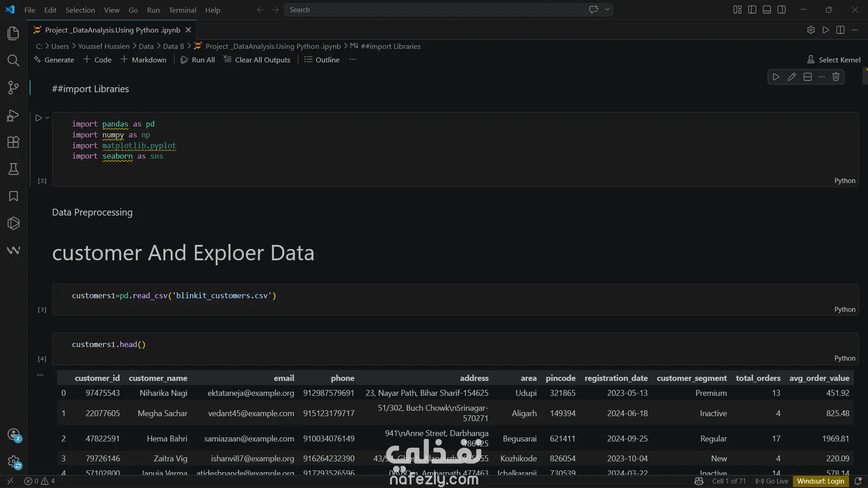This screenshot has height=488, width=868.
Task: Open notifications bell in status bar
Action: (858, 481)
